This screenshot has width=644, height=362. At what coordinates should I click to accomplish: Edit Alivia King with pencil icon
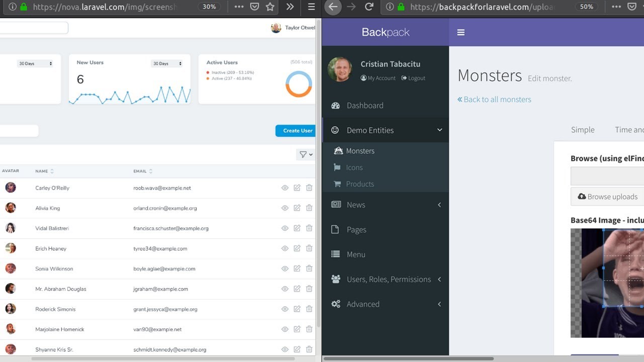point(297,208)
